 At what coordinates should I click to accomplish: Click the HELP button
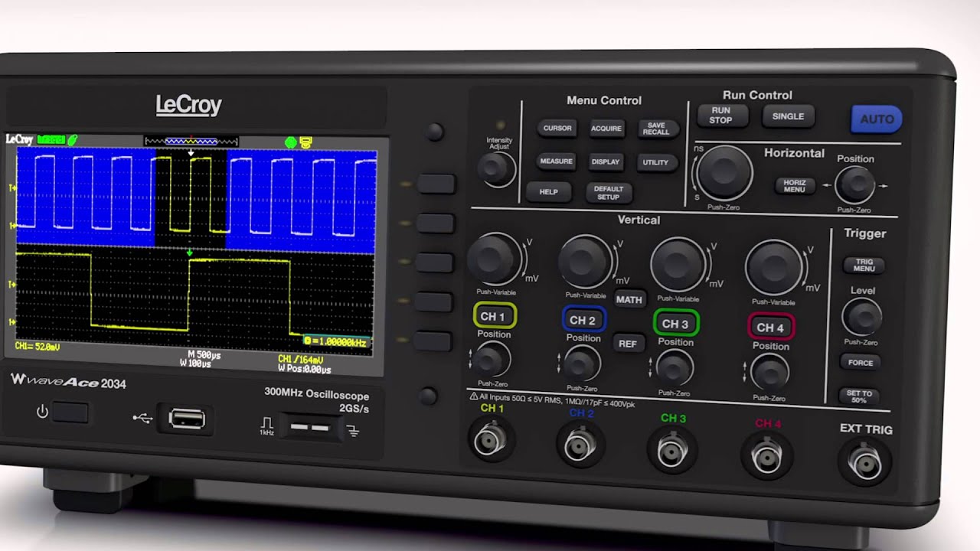coord(548,191)
